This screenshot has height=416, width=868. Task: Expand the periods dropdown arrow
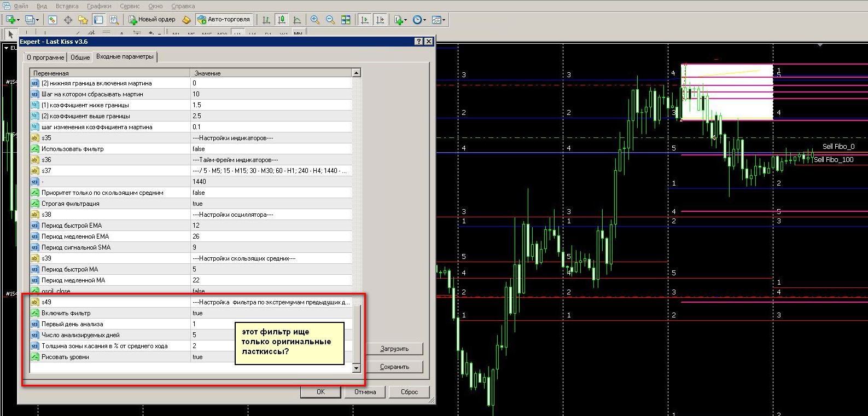coord(425,20)
